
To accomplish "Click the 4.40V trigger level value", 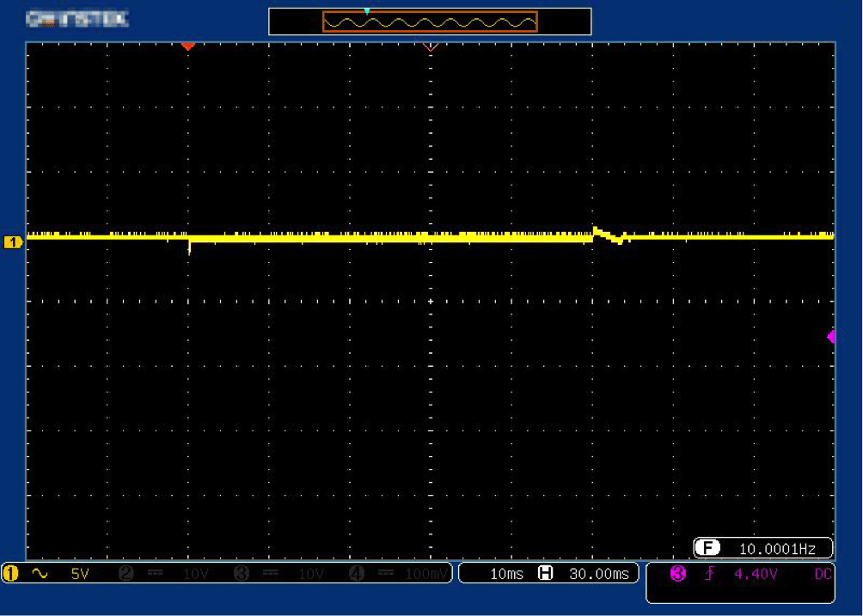I will 755,574.
